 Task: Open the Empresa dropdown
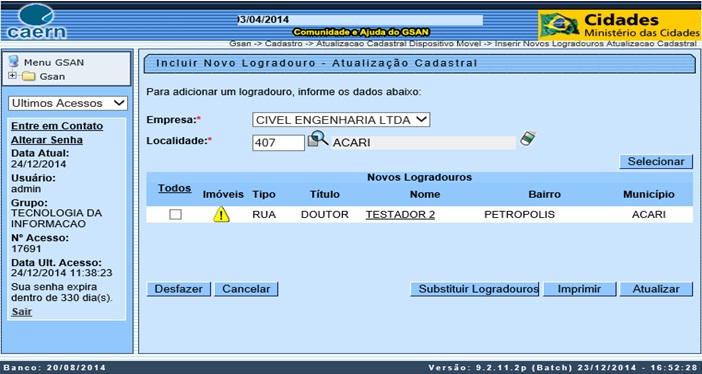pyautogui.click(x=341, y=120)
